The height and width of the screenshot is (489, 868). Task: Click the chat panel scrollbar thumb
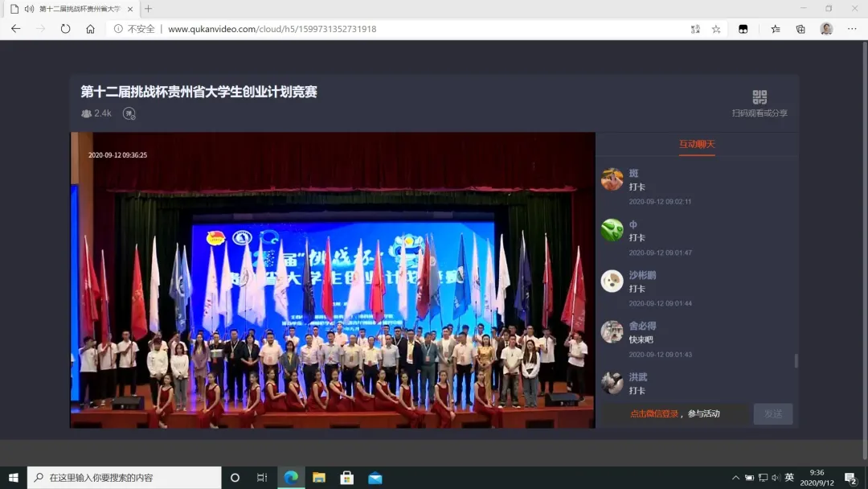(x=796, y=360)
